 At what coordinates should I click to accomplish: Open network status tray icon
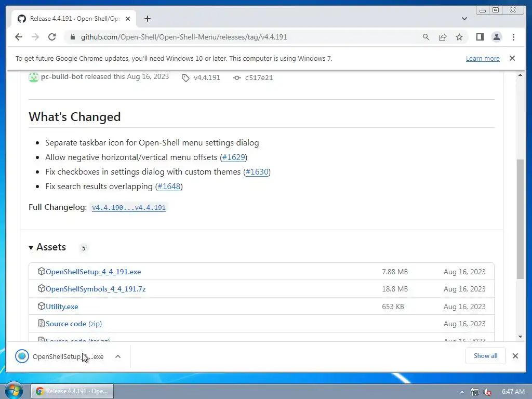click(x=475, y=392)
